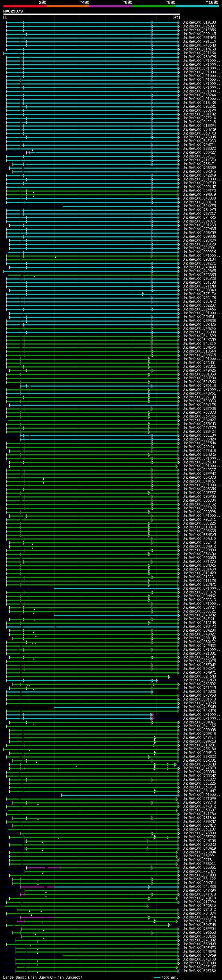
Task: Select the query label AV625879
Action: click(13, 11)
